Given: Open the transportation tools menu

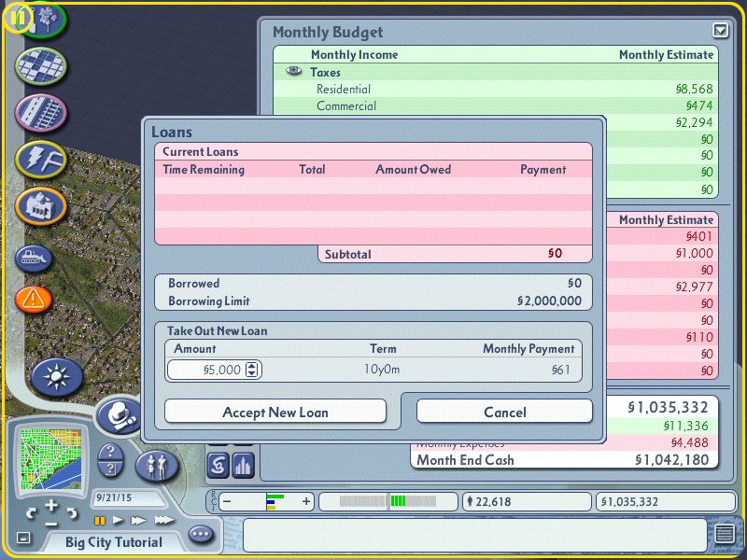Looking at the screenshot, I should pyautogui.click(x=40, y=113).
